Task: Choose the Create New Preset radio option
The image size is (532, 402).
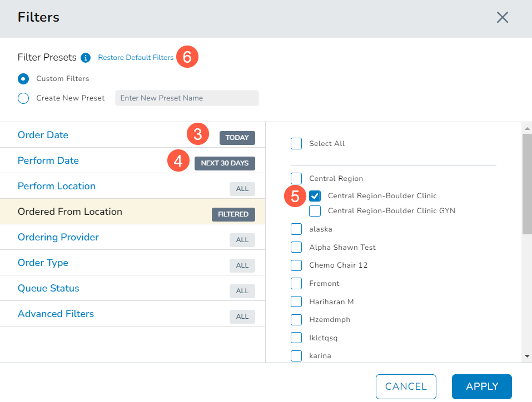Action: coord(23,98)
